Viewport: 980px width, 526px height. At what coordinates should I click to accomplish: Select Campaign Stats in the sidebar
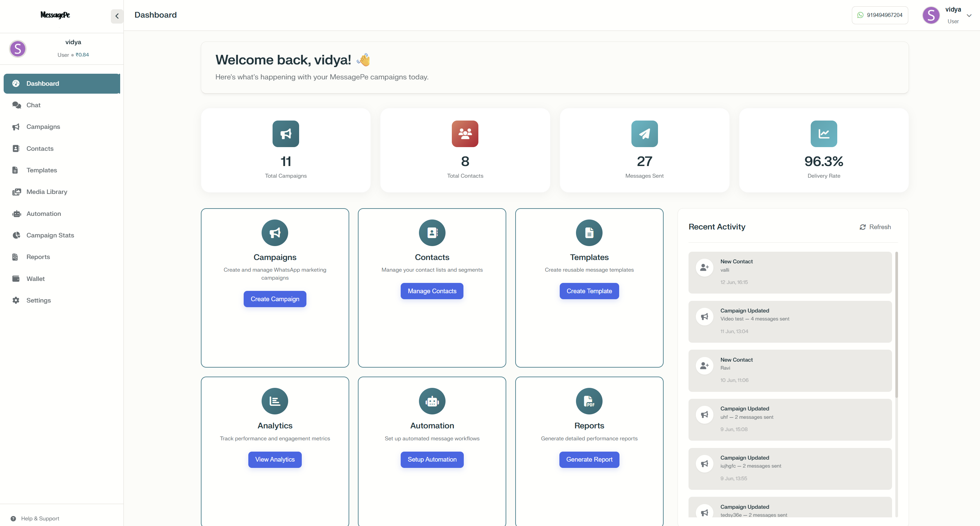click(x=62, y=235)
